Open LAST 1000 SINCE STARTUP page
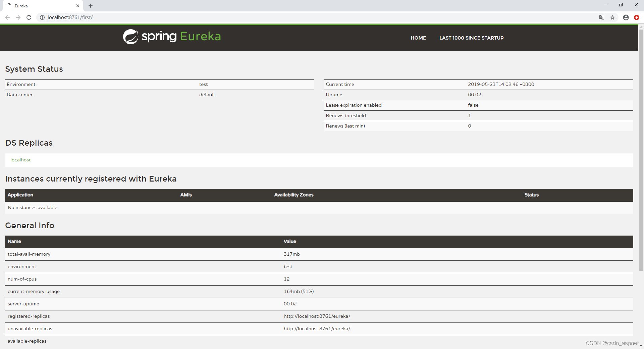 pos(472,38)
